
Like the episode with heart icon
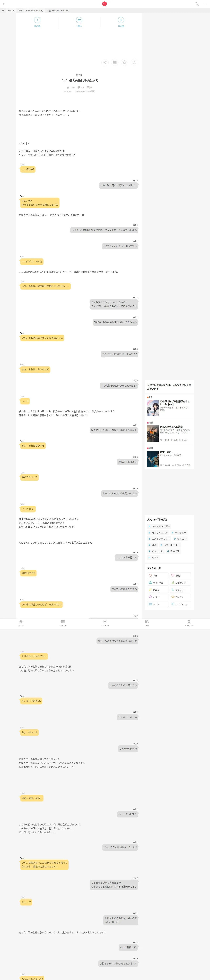coord(135,62)
